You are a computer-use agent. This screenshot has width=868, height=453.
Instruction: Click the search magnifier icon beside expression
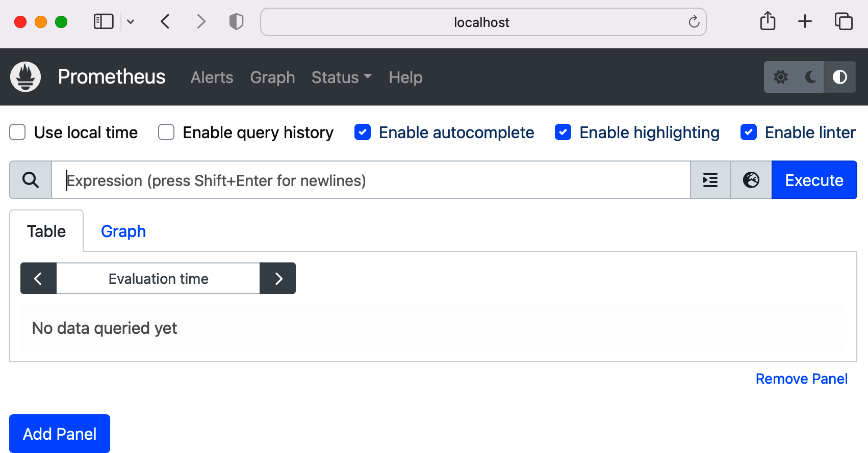point(31,180)
